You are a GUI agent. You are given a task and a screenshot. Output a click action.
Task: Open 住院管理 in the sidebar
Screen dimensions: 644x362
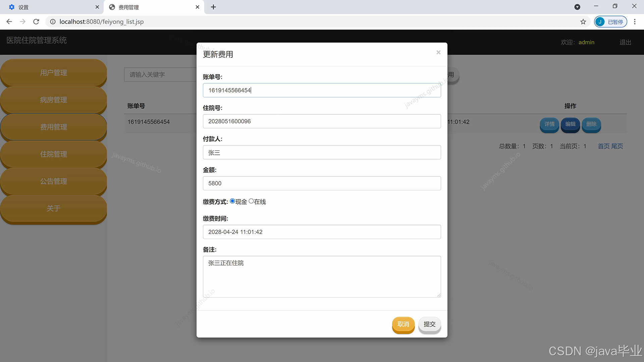tap(54, 154)
